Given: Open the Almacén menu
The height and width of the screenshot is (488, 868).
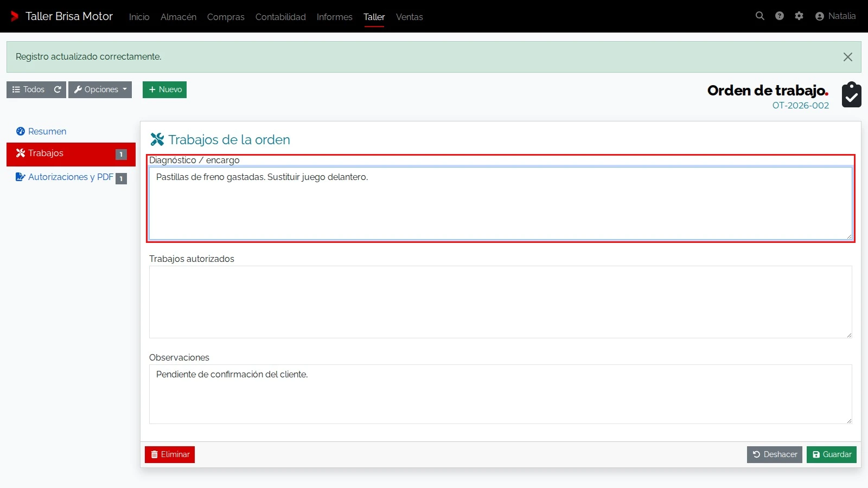Looking at the screenshot, I should [178, 17].
